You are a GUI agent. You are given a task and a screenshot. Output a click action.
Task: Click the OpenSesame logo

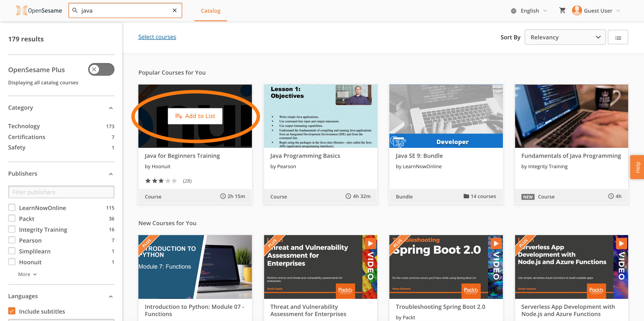pyautogui.click(x=39, y=10)
